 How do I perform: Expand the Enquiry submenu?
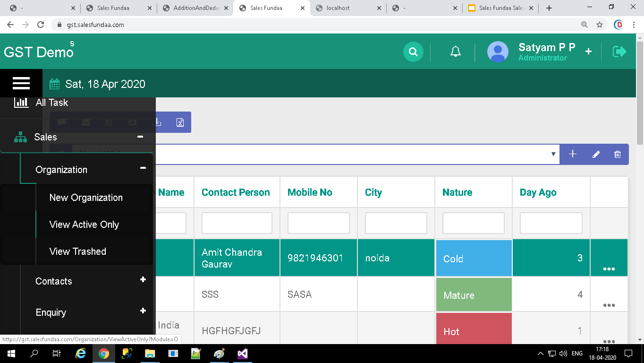pos(143,311)
